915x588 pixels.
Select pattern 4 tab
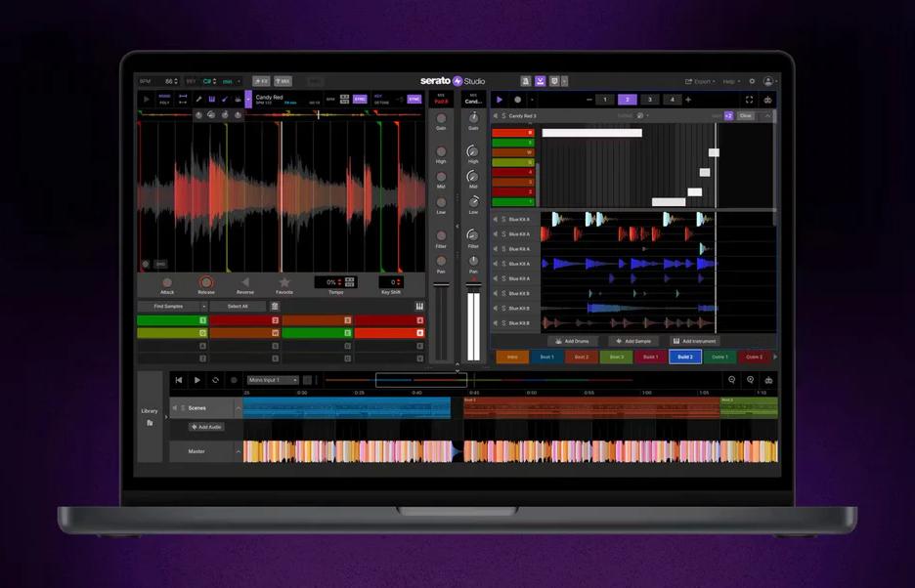click(x=673, y=100)
